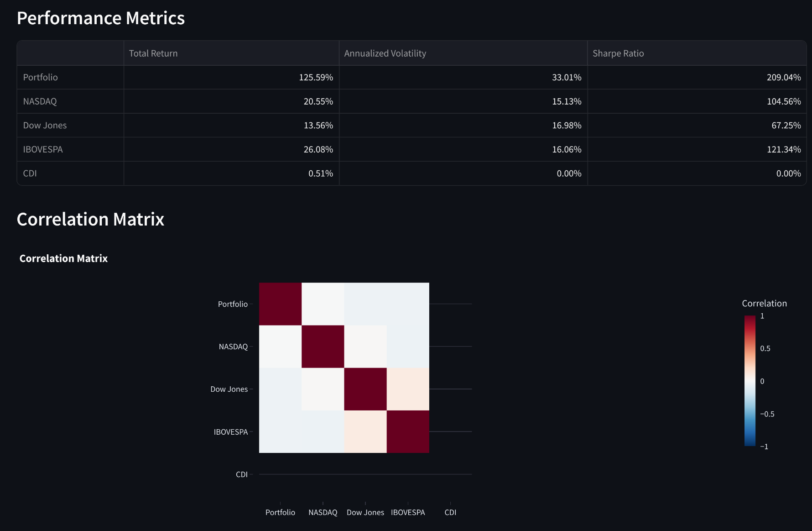Click the NASDAQ-NASDAQ diagonal heatmap cell

point(323,347)
